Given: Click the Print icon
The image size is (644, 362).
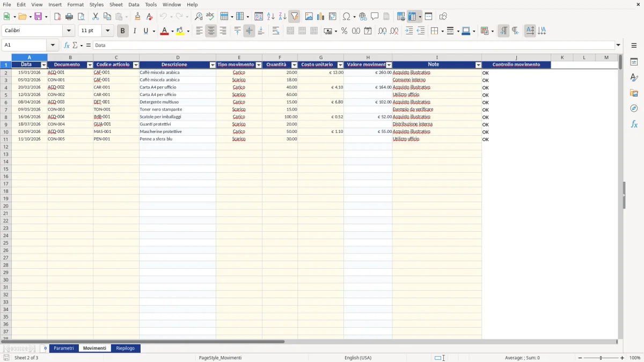Looking at the screenshot, I should point(69,17).
